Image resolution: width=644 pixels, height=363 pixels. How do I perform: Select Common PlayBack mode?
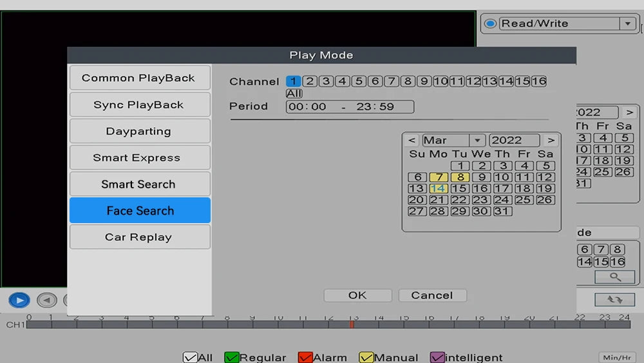(x=140, y=78)
